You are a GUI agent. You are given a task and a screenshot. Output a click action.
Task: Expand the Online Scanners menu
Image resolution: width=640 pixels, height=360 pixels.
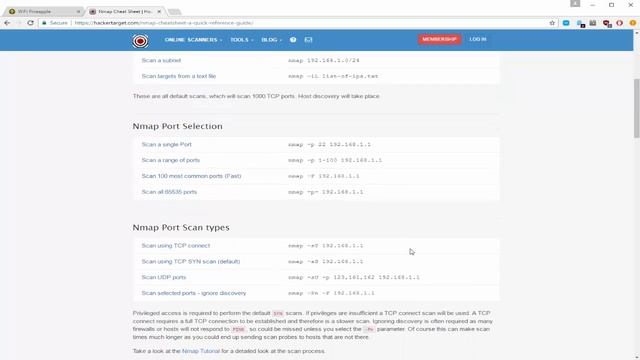point(193,40)
